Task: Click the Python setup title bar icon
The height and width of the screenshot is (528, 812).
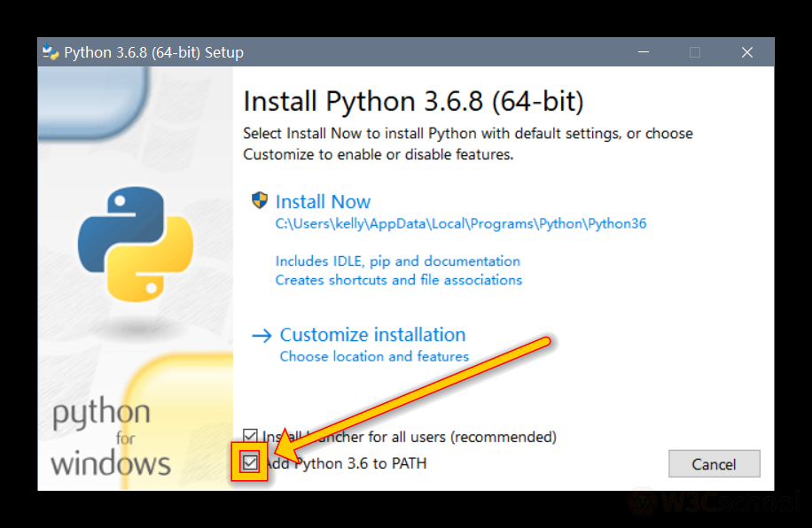Action: [51, 51]
